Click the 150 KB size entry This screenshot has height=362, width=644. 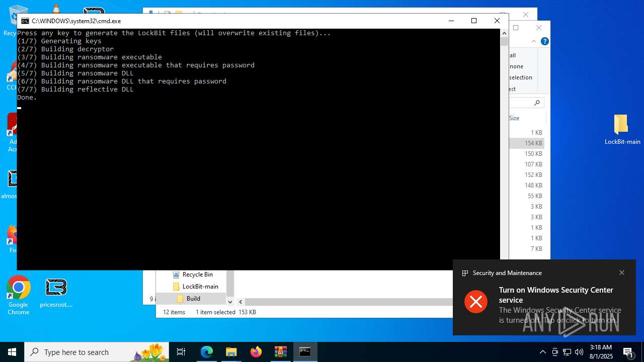[533, 154]
